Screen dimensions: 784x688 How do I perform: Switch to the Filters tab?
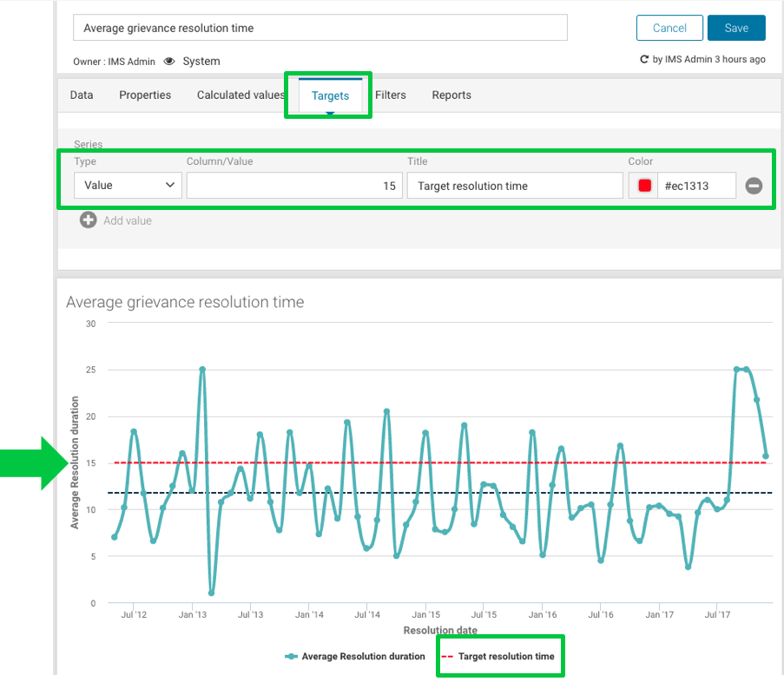click(390, 95)
